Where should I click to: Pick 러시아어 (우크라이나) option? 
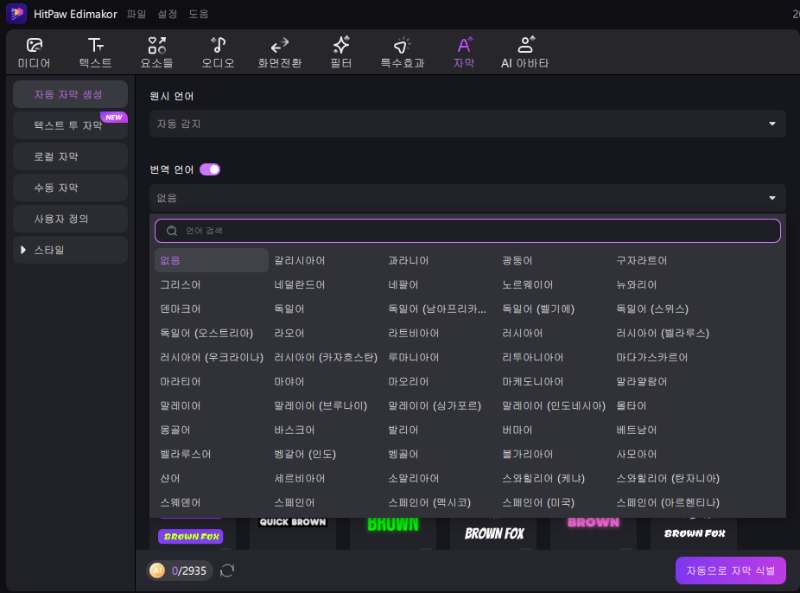pos(212,357)
